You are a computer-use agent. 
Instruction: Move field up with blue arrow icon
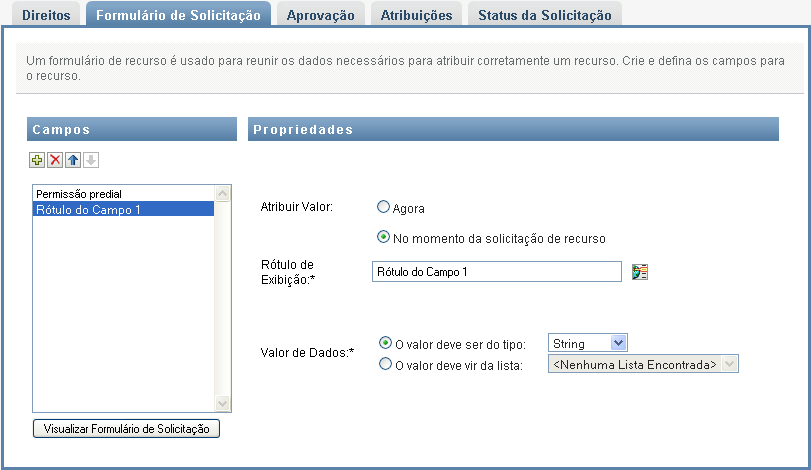point(73,160)
